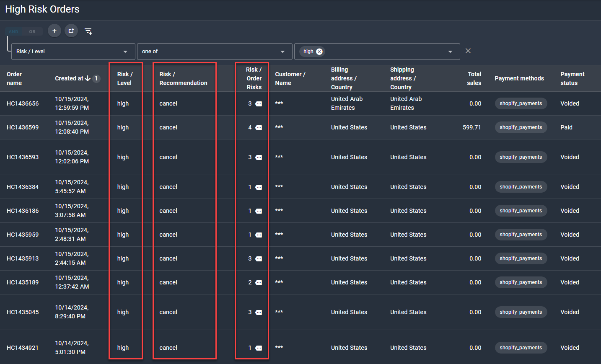
Task: Click shopify_payments chip for order HC1434921
Action: tap(521, 348)
